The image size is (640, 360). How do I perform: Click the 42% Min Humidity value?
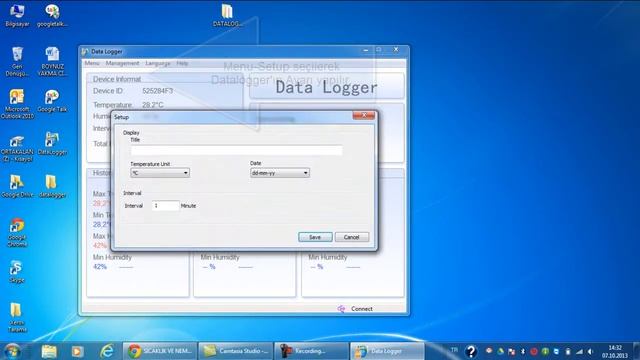tap(100, 267)
